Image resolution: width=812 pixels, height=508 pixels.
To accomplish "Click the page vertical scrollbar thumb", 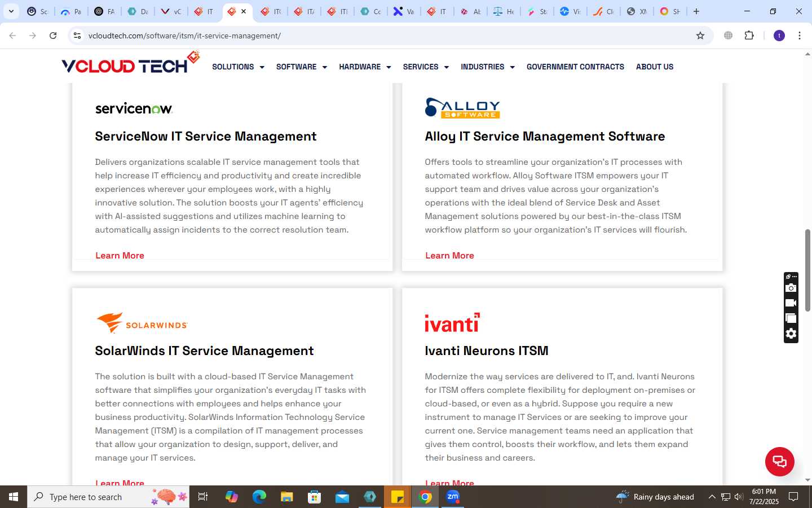I will [807, 270].
